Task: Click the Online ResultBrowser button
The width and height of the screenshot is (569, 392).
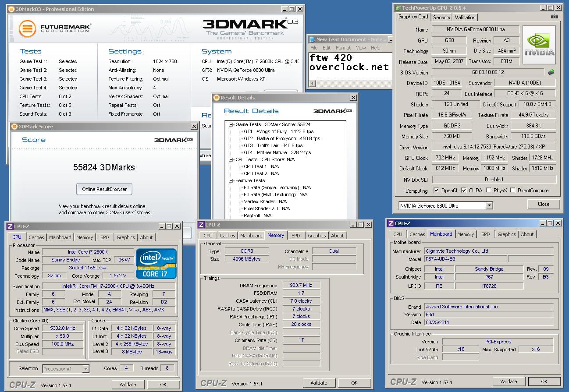Action: (x=104, y=189)
